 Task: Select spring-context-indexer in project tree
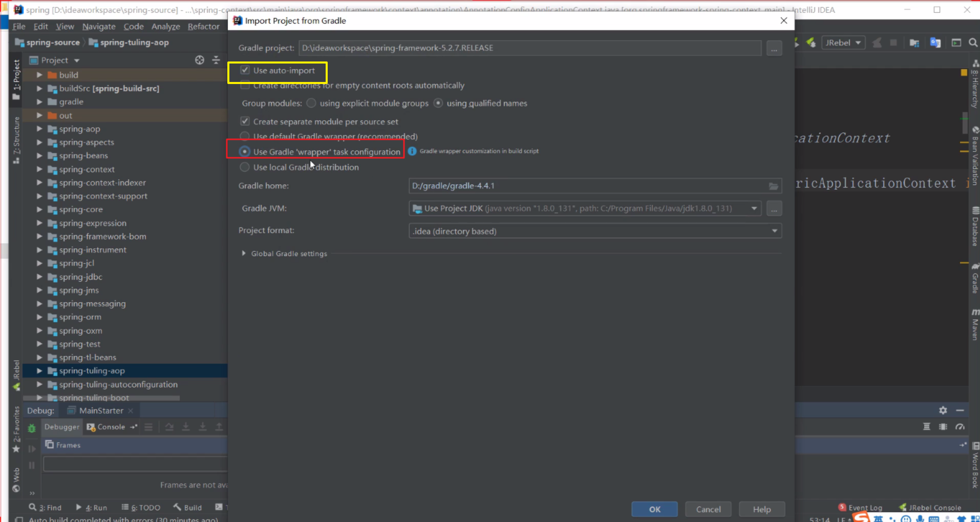click(x=102, y=182)
